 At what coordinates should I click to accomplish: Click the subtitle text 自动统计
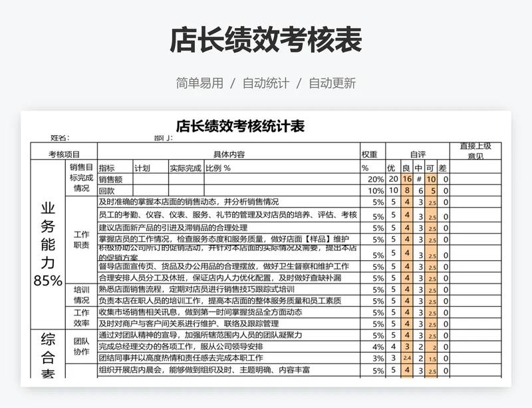(266, 83)
